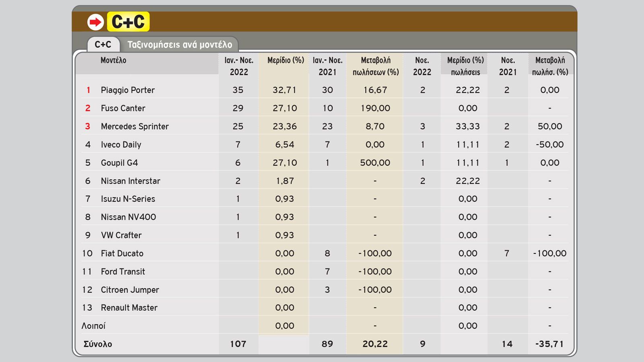Click total 2022 sales value 107
Viewport: 644px width, 362px height.
238,344
